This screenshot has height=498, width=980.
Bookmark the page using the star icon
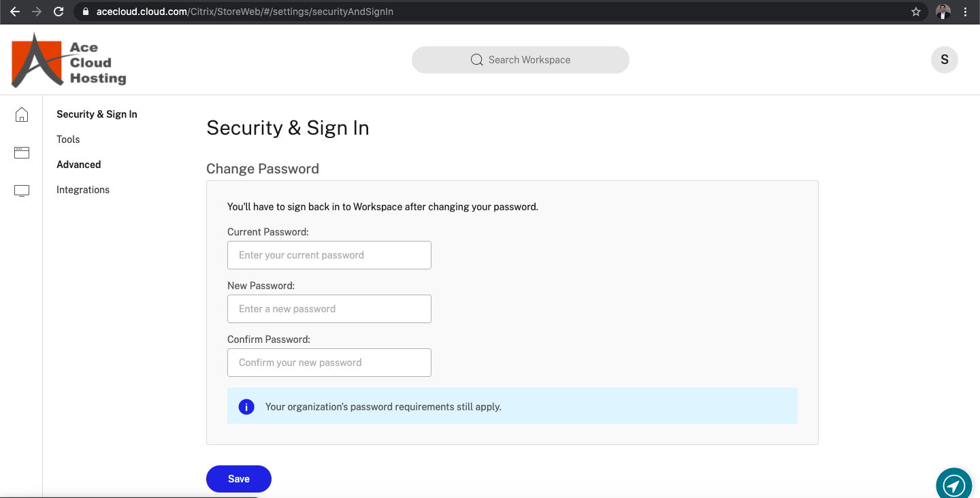pyautogui.click(x=916, y=12)
